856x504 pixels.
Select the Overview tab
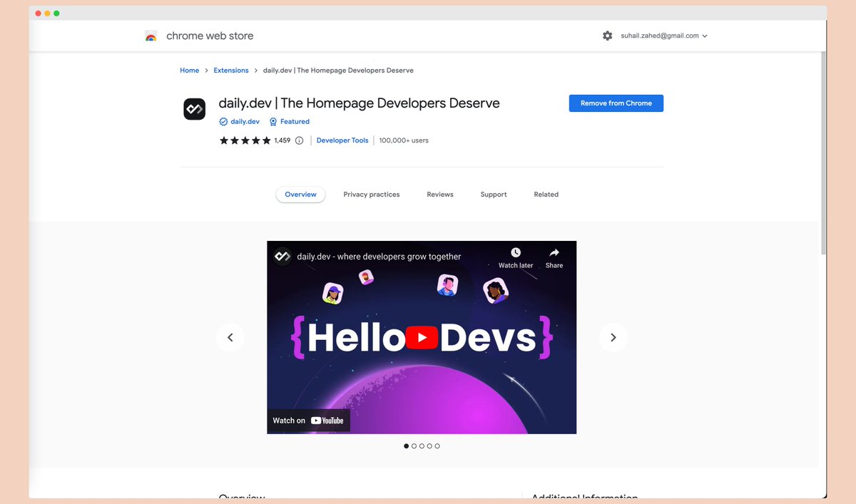(300, 195)
